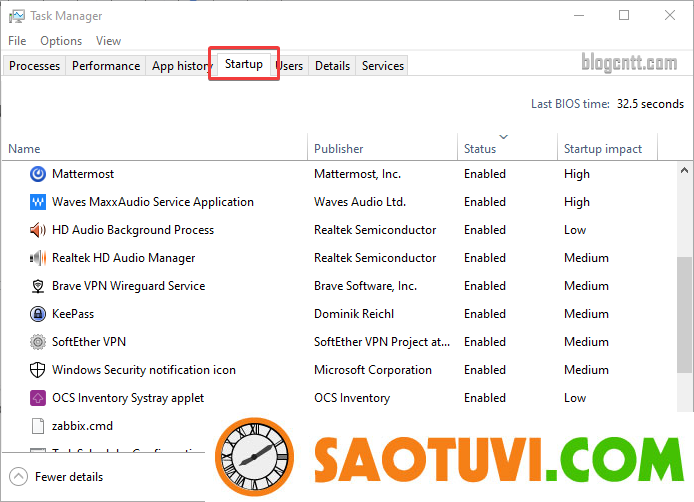Open the View menu

pyautogui.click(x=108, y=41)
